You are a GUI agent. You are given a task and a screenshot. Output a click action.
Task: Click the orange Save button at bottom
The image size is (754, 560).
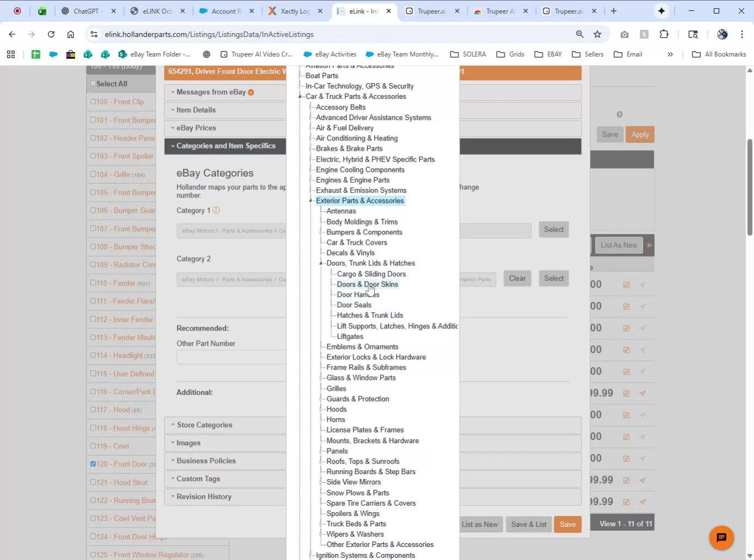click(567, 524)
